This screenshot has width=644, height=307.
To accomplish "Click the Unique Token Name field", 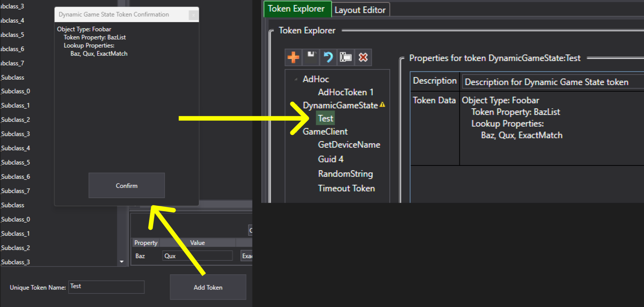I will [106, 287].
